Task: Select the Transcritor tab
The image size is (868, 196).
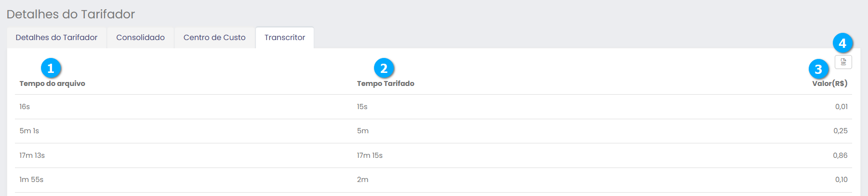Action: coord(285,38)
